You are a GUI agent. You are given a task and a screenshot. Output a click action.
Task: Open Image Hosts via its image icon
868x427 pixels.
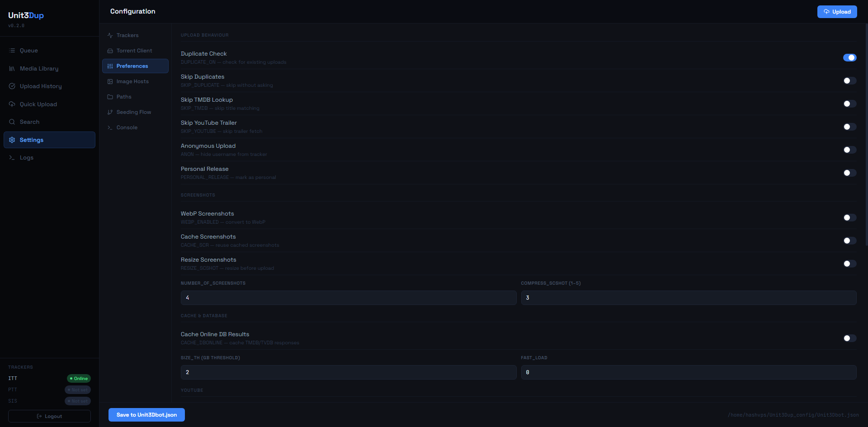[110, 81]
